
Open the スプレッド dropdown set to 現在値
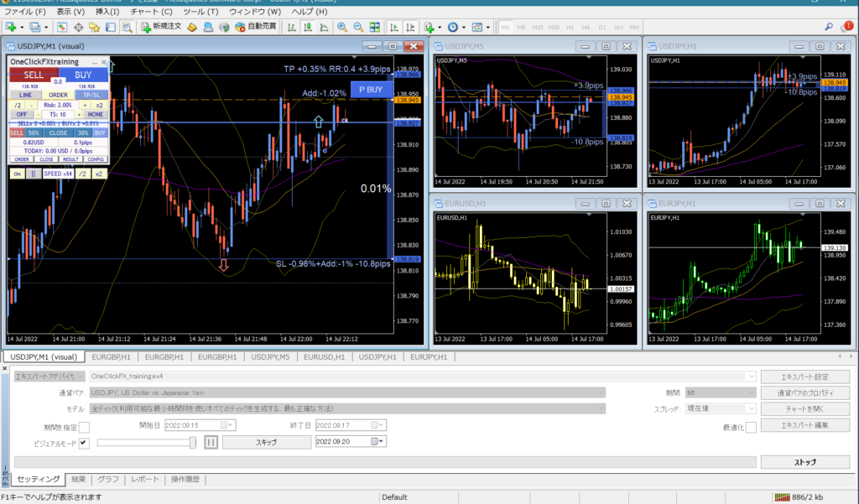[750, 409]
